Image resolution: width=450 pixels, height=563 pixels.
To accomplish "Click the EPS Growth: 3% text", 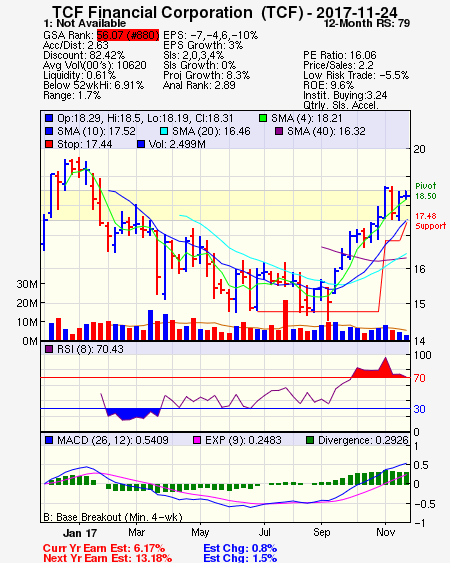I will tap(203, 45).
